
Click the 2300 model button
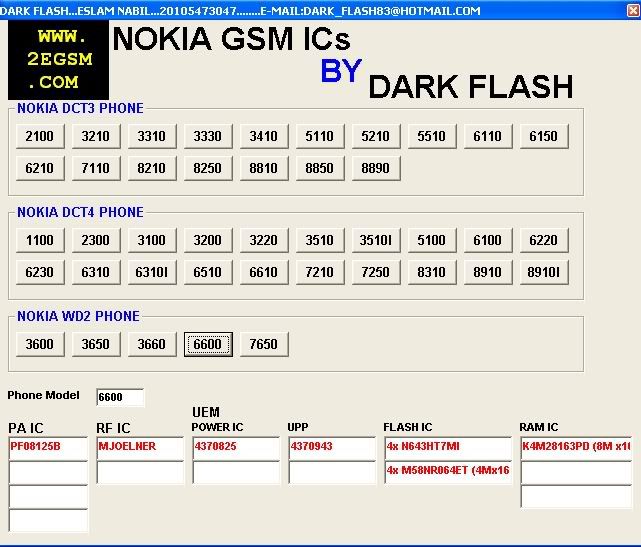[x=96, y=240]
